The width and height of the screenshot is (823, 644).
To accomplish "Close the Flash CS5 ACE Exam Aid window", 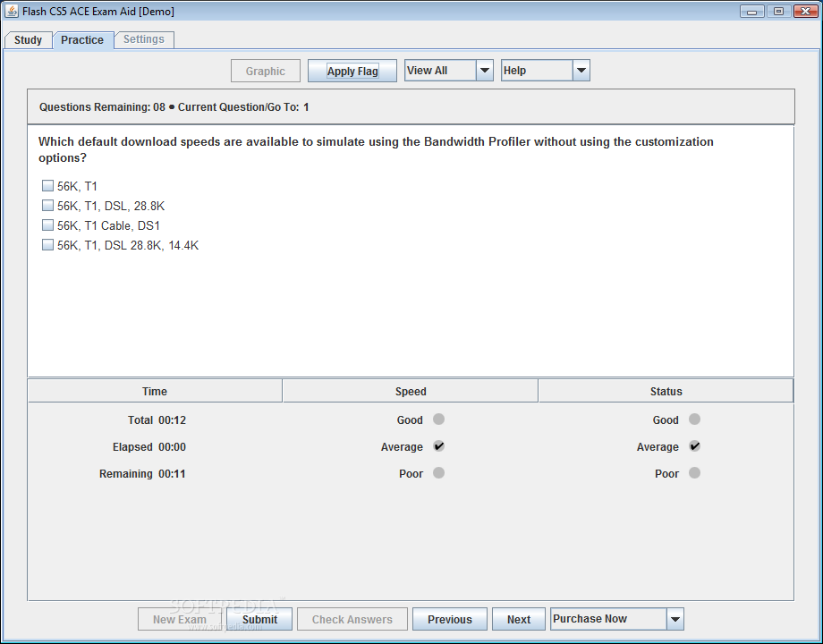I will 804,11.
